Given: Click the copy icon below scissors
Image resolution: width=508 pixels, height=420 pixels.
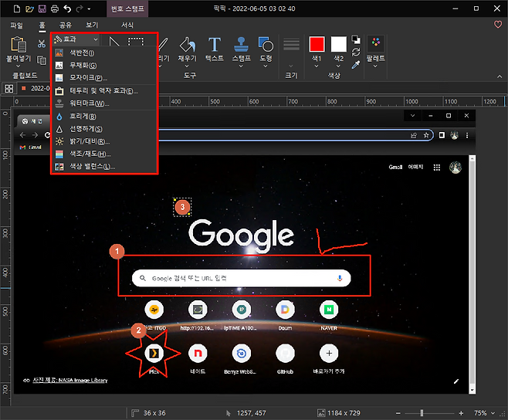Looking at the screenshot, I should tap(42, 60).
